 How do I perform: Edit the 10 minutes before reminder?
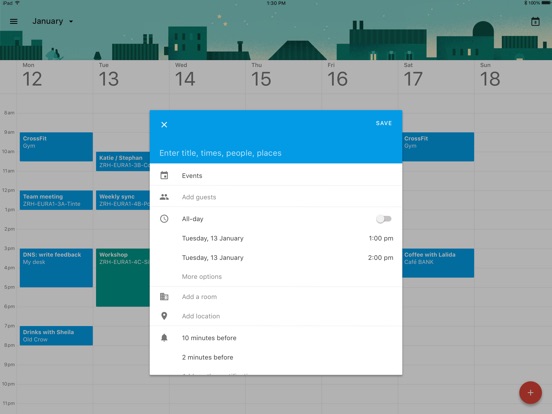(209, 338)
